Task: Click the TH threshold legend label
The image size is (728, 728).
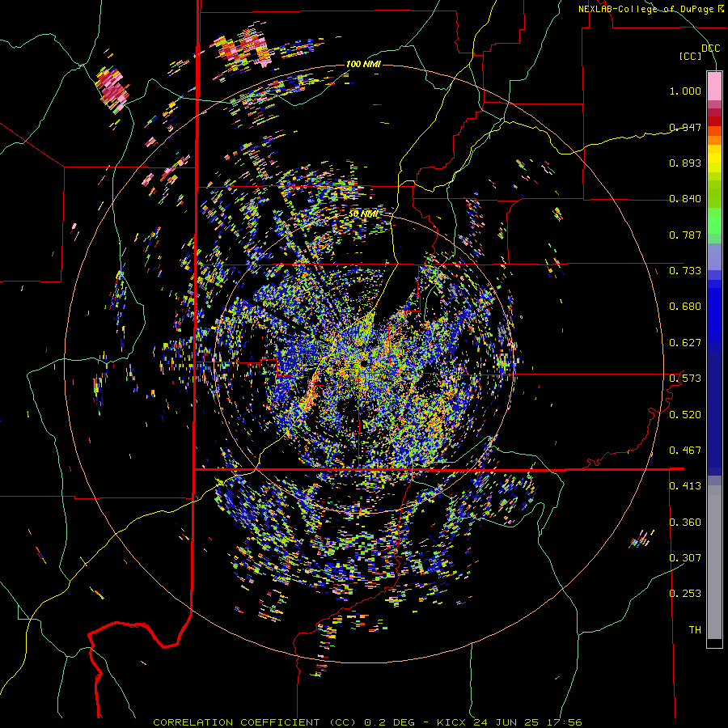Action: tap(695, 630)
